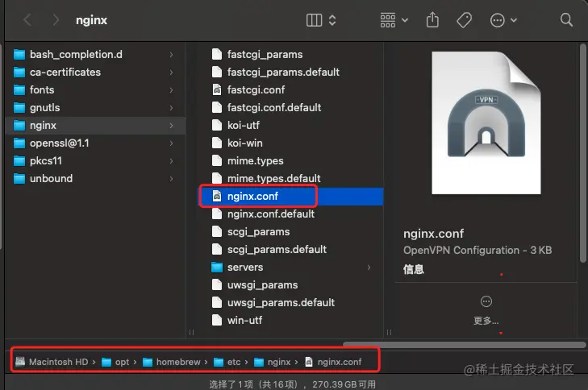Select the uwsgi_params file
The image size is (588, 390).
tap(290, 285)
